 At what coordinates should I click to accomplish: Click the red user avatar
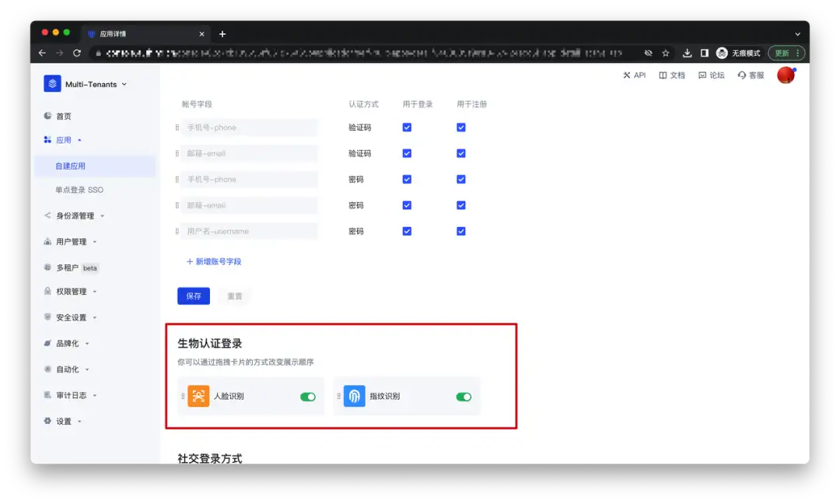786,75
